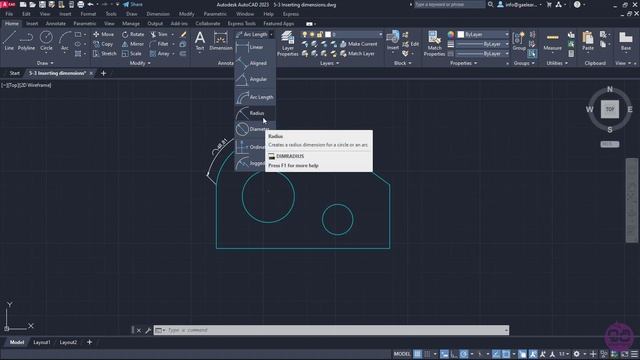Open Layer Properties manager
The height and width of the screenshot is (360, 640).
click(x=287, y=43)
